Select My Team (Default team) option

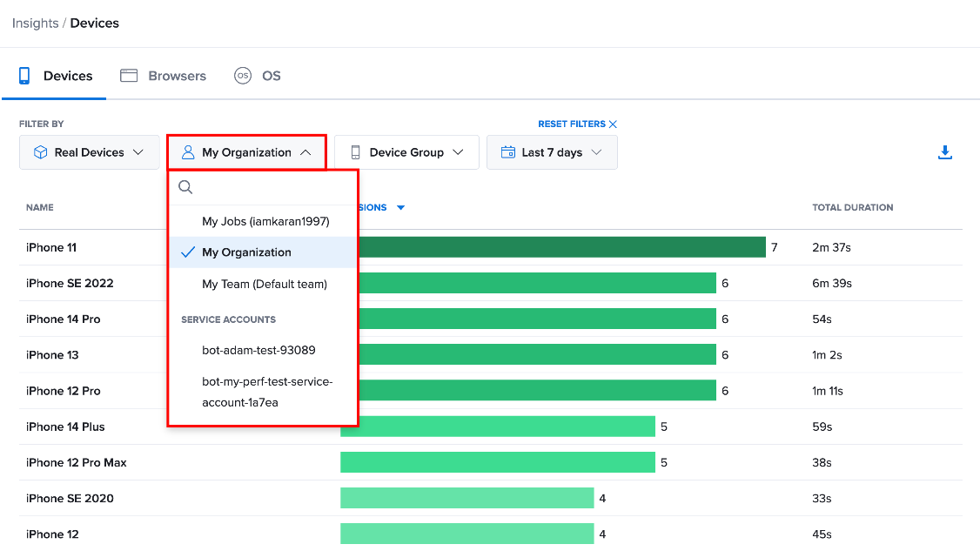[263, 284]
